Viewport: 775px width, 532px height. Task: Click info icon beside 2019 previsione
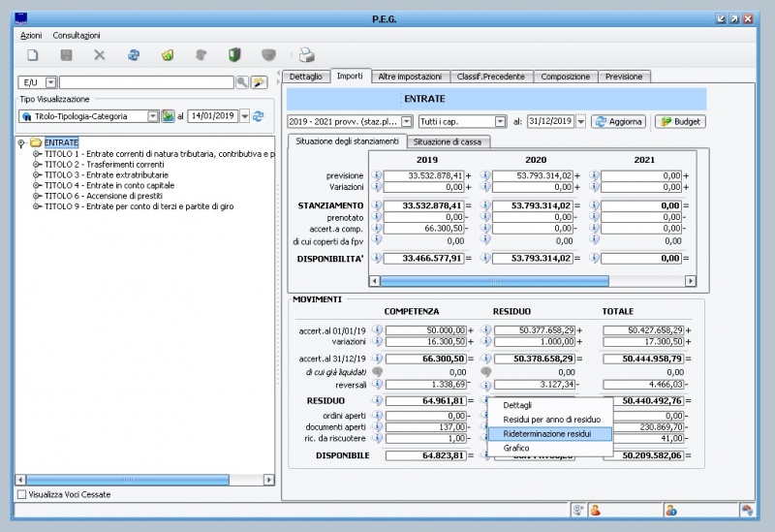click(x=377, y=175)
